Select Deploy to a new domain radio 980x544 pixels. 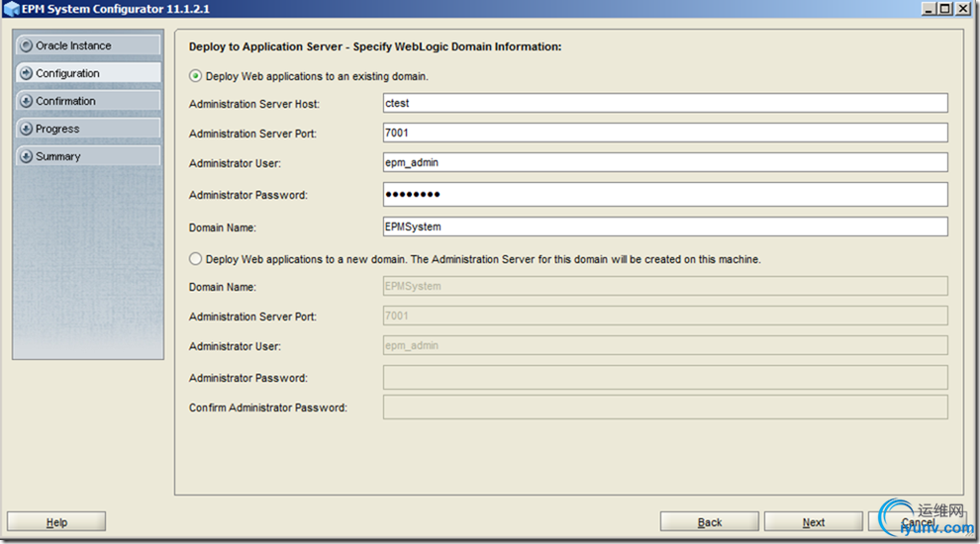(x=196, y=258)
